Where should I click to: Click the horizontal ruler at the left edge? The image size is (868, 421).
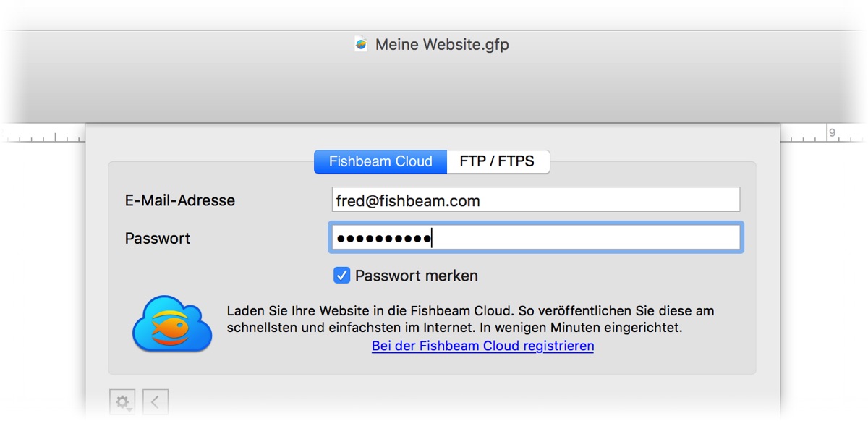click(43, 136)
